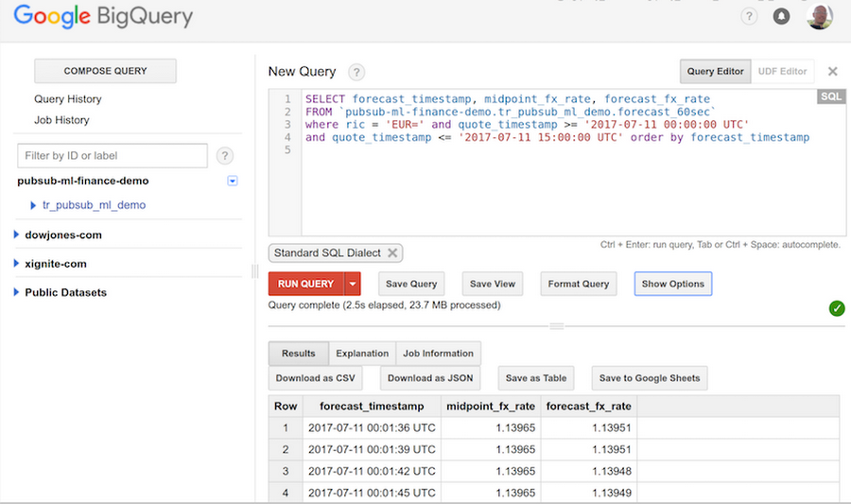Click the cell 2017-07-11 00:01:39 UTC
Image resolution: width=851 pixels, height=504 pixels.
(372, 450)
